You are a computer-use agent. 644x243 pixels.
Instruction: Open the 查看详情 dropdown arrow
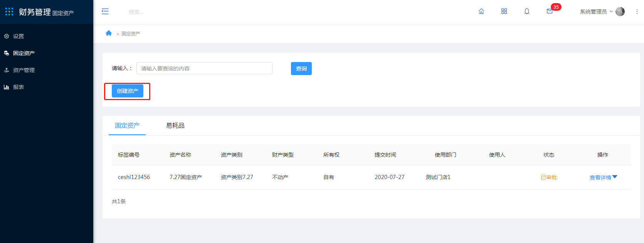615,177
